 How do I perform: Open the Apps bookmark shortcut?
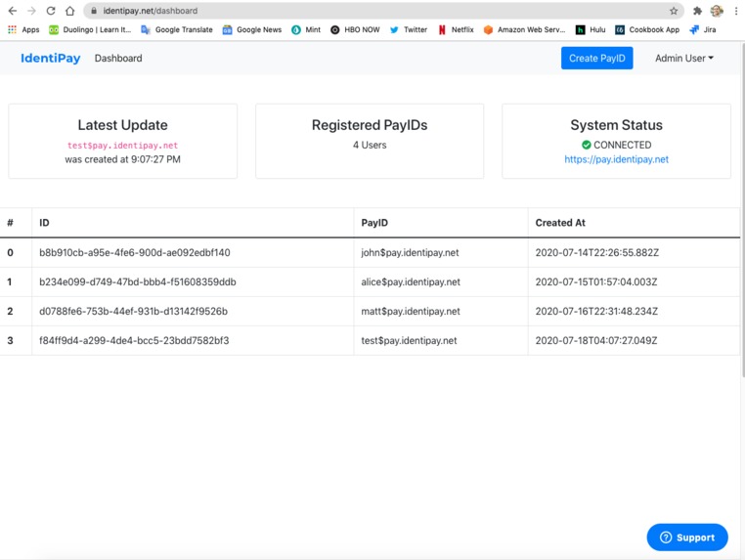tap(23, 29)
